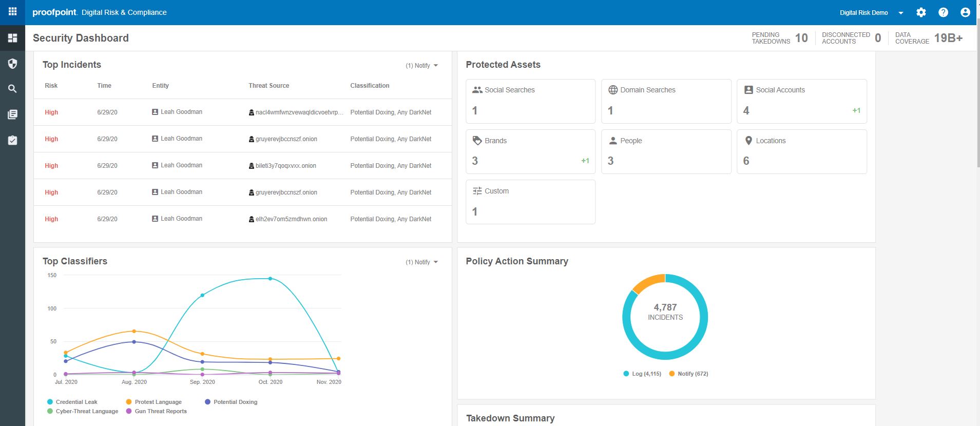The image size is (980, 426).
Task: Click the Social Searches people icon
Action: click(x=477, y=90)
